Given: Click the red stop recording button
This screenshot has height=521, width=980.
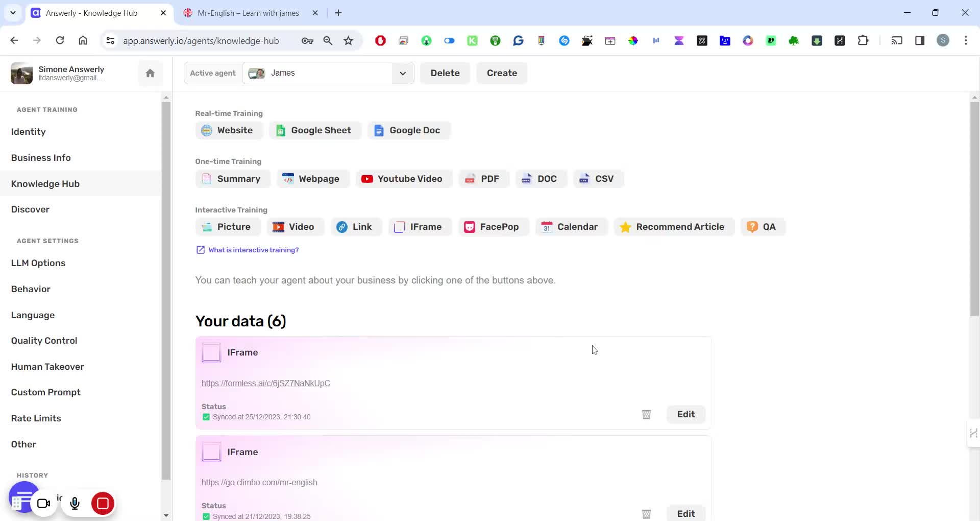Looking at the screenshot, I should [x=103, y=504].
